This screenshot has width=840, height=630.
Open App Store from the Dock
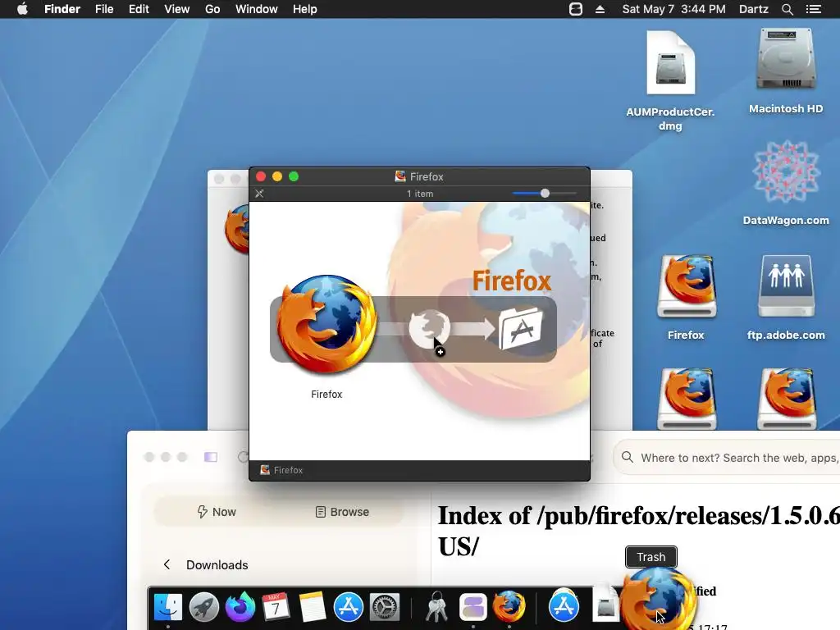[x=348, y=607]
